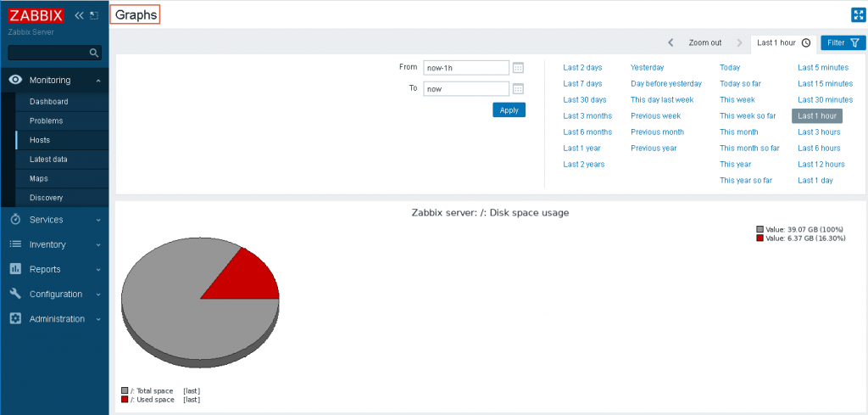Click the Configuration wrench icon
This screenshot has height=415, width=868.
pos(15,294)
